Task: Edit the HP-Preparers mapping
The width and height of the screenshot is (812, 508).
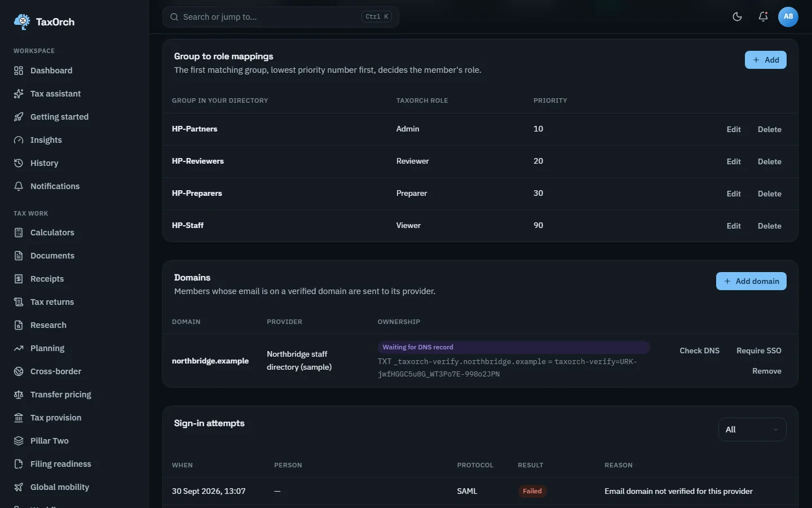Action: click(x=734, y=194)
